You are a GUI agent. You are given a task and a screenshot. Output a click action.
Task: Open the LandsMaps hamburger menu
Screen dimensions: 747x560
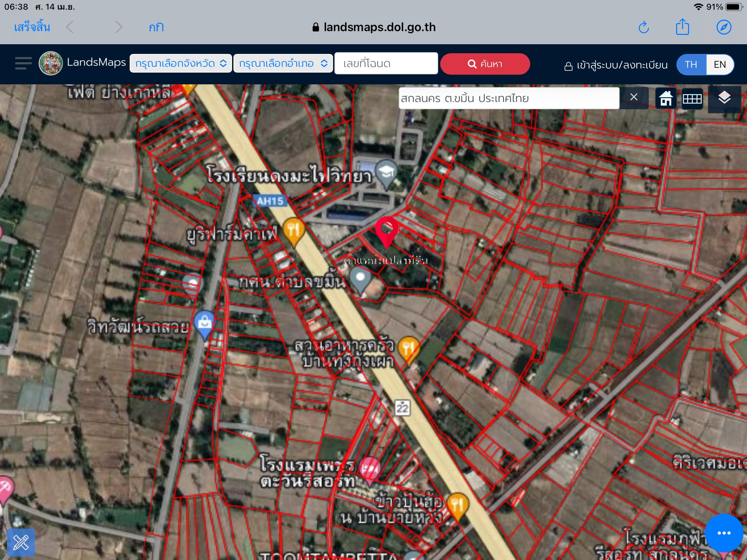tap(23, 64)
